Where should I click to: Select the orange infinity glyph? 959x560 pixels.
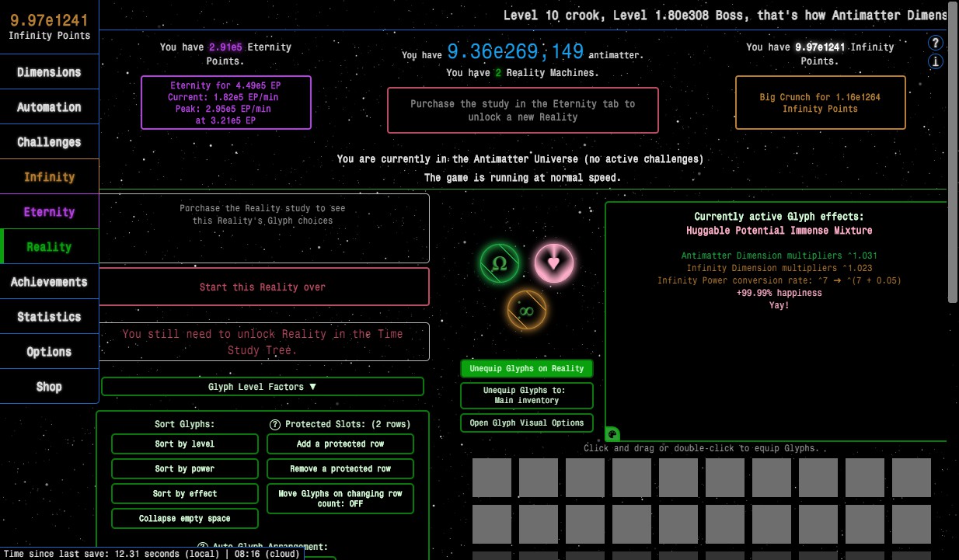(x=527, y=309)
